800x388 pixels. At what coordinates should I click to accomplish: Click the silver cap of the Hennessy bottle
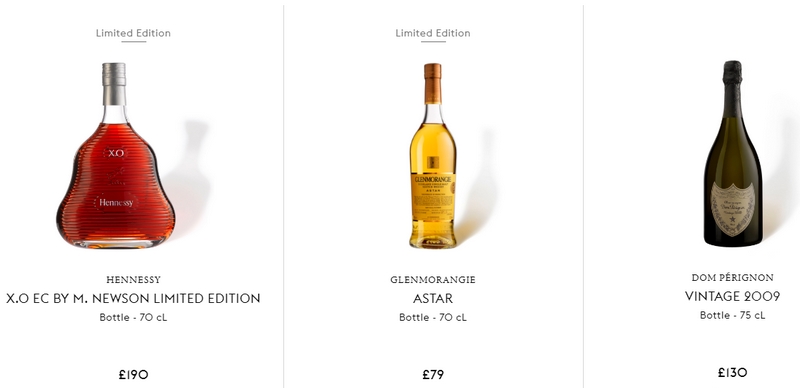[114, 84]
